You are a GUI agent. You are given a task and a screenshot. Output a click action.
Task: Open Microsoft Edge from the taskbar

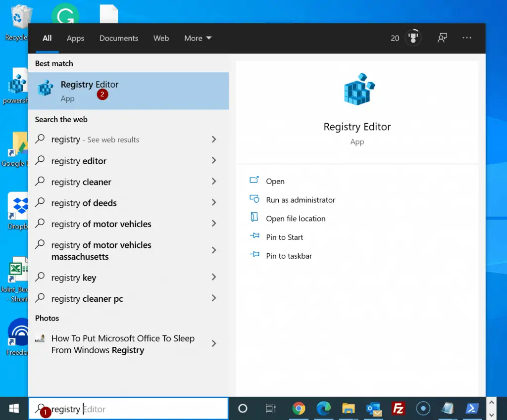click(x=323, y=408)
